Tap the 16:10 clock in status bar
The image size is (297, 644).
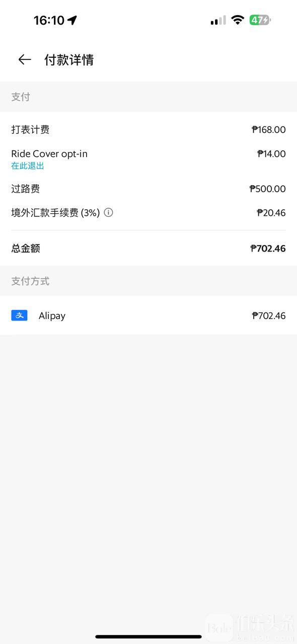pyautogui.click(x=49, y=20)
